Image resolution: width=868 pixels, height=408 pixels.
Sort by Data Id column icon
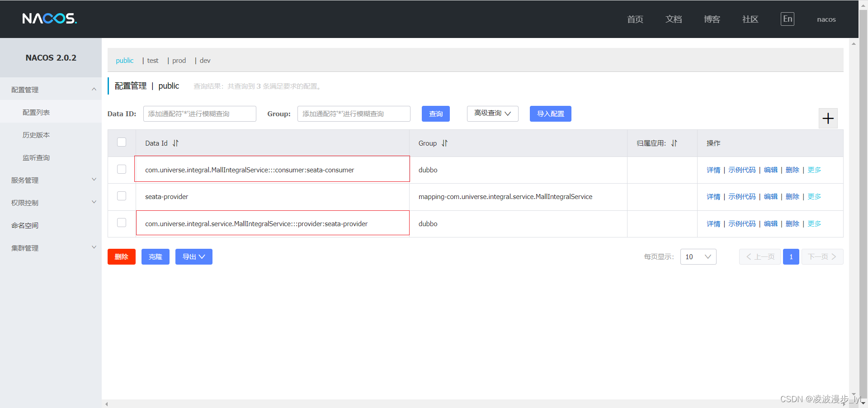tap(175, 143)
